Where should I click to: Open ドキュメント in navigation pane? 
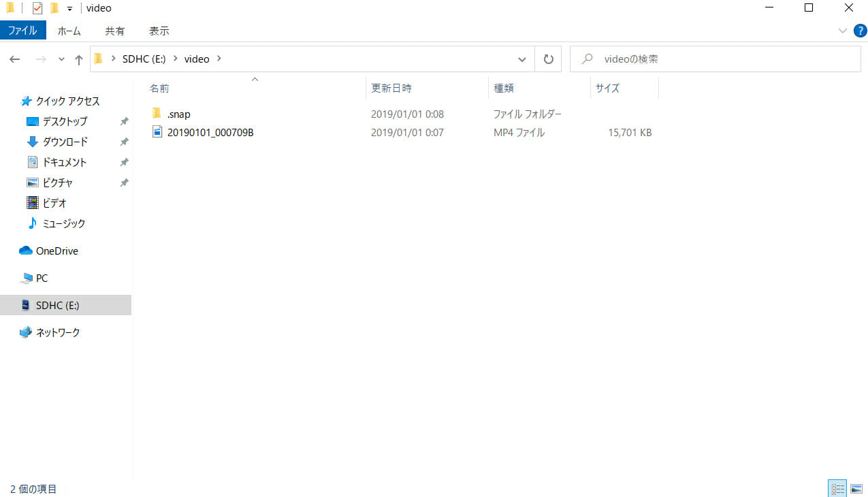(x=65, y=162)
